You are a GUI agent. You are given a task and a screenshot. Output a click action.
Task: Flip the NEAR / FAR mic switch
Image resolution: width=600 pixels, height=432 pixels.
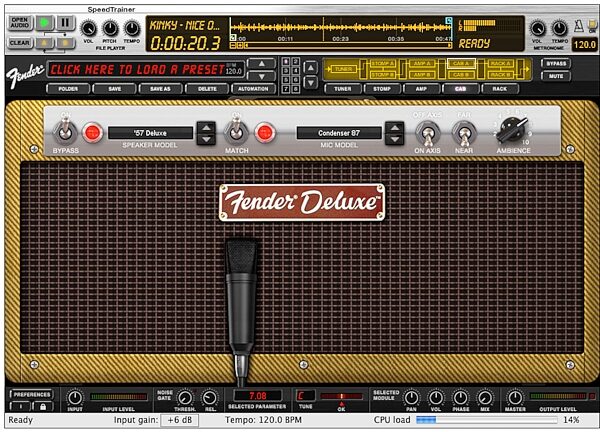(x=464, y=134)
